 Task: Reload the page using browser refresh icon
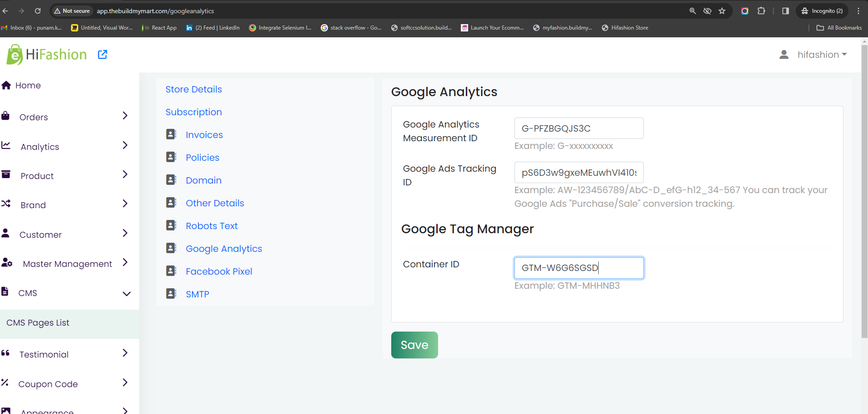click(38, 11)
